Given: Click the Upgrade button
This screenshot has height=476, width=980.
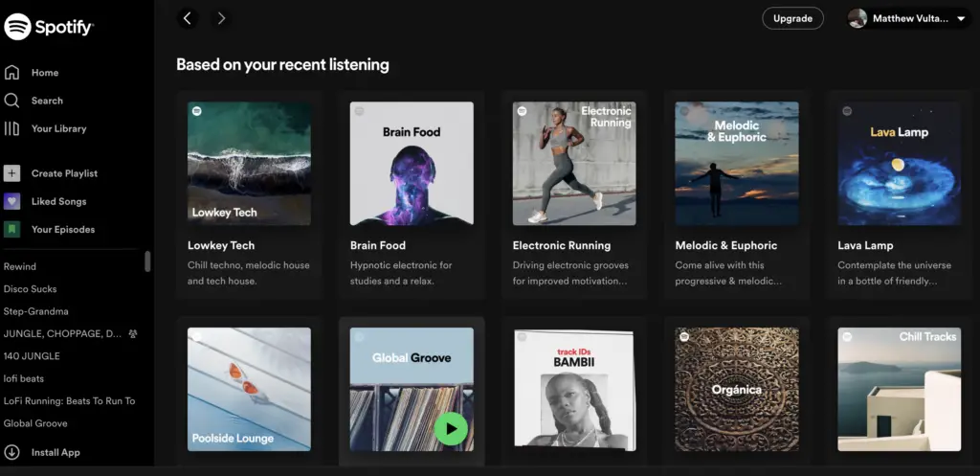Looking at the screenshot, I should tap(792, 18).
